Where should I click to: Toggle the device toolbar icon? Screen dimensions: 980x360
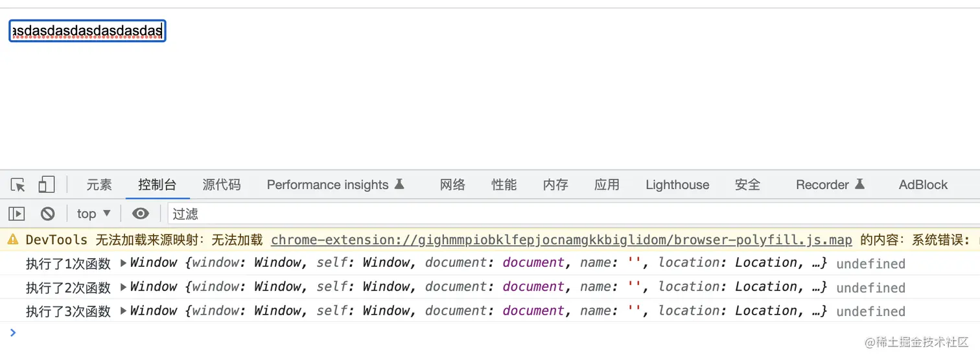point(46,185)
